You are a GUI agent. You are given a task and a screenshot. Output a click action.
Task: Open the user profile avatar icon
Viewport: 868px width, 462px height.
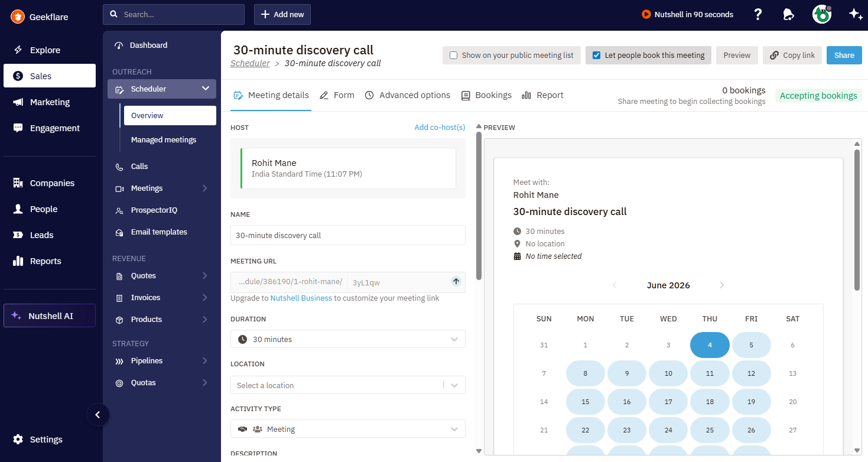[x=822, y=15]
